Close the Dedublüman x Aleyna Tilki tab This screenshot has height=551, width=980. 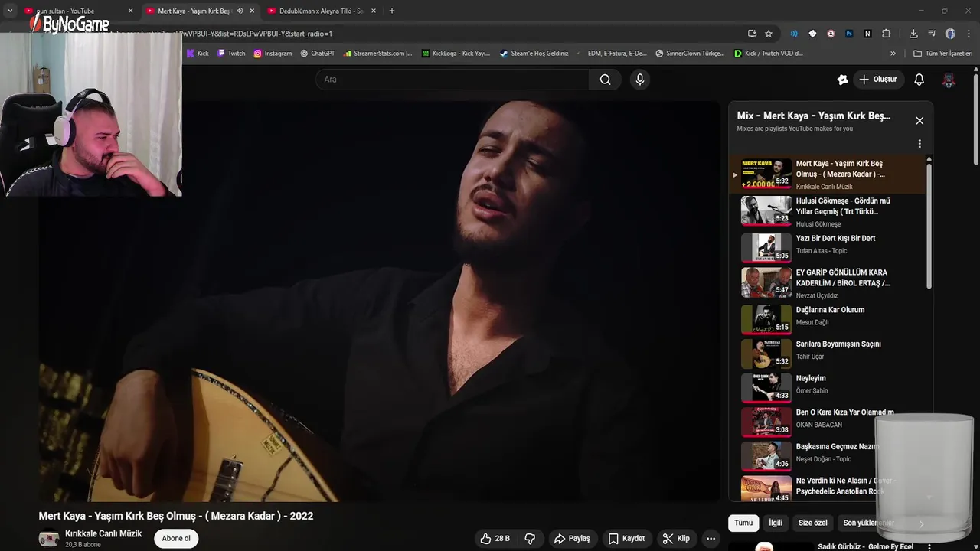pyautogui.click(x=374, y=11)
